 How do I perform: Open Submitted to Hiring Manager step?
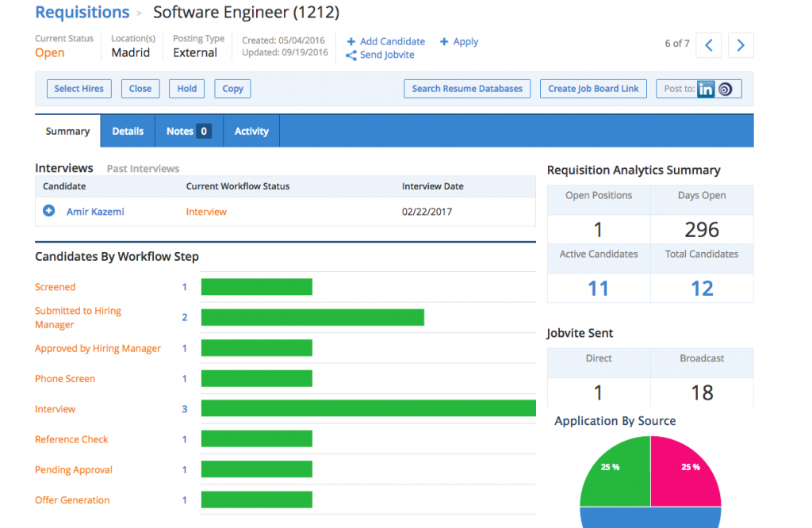(79, 317)
